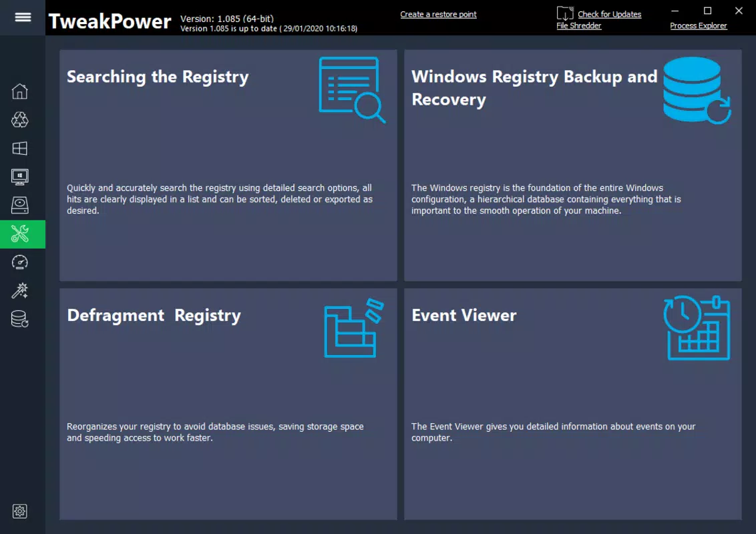Click the Defragment Registry blocks icon
Viewport: 756px width, 534px height.
pos(354,328)
